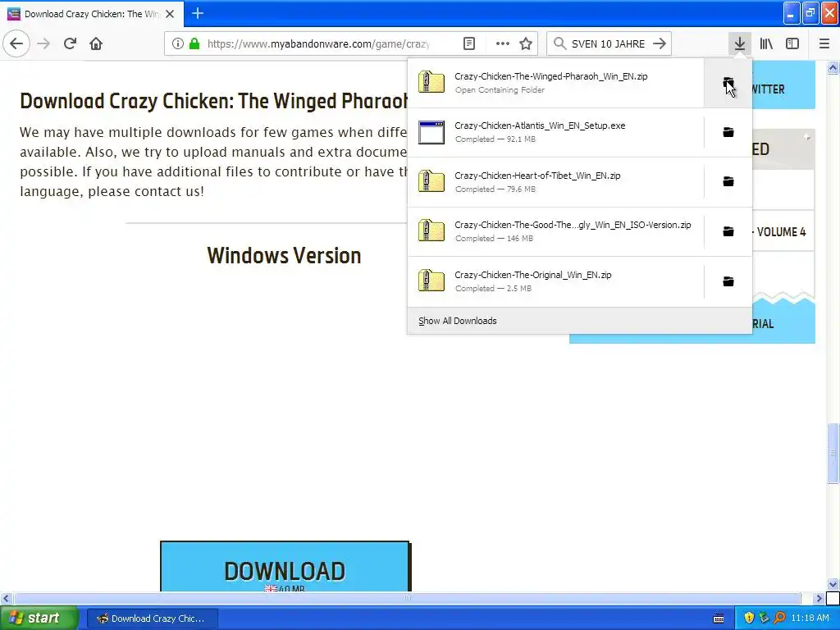The height and width of the screenshot is (630, 840).
Task: Click the blue DOWNLOAD button
Action: (x=285, y=567)
